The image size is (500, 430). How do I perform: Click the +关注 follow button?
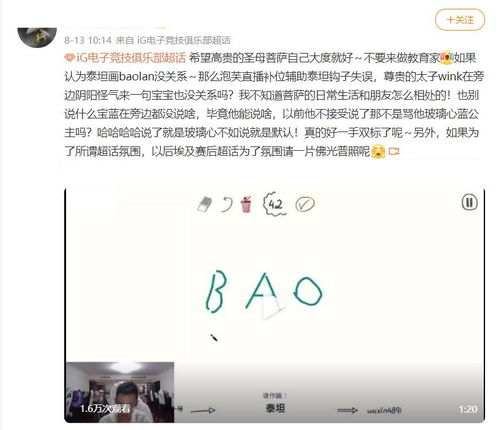[460, 20]
